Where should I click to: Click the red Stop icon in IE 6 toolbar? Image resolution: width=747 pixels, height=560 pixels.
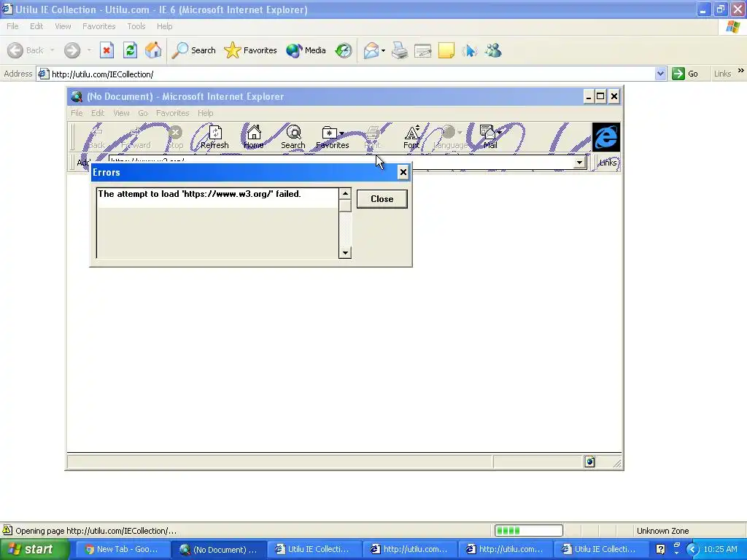click(x=107, y=50)
